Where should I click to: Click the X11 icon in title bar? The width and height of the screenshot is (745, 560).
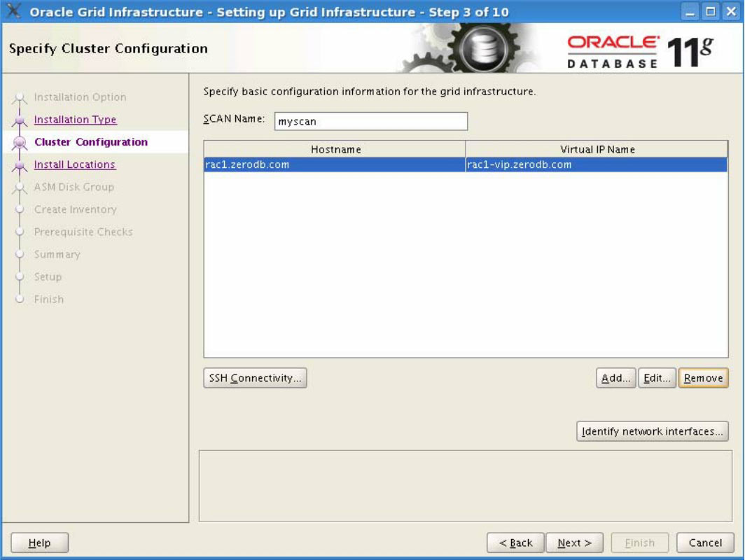tap(14, 12)
